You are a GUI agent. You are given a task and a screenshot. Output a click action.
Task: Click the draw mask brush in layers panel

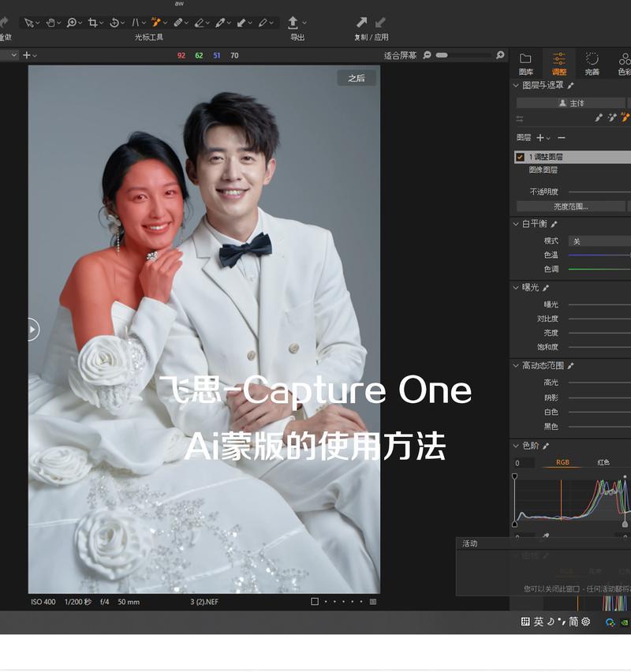(599, 118)
